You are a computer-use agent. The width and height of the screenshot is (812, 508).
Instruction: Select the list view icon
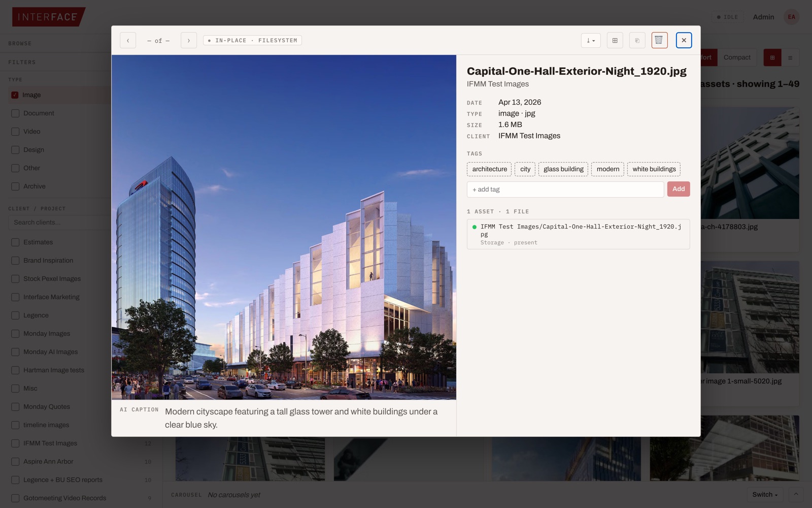790,57
